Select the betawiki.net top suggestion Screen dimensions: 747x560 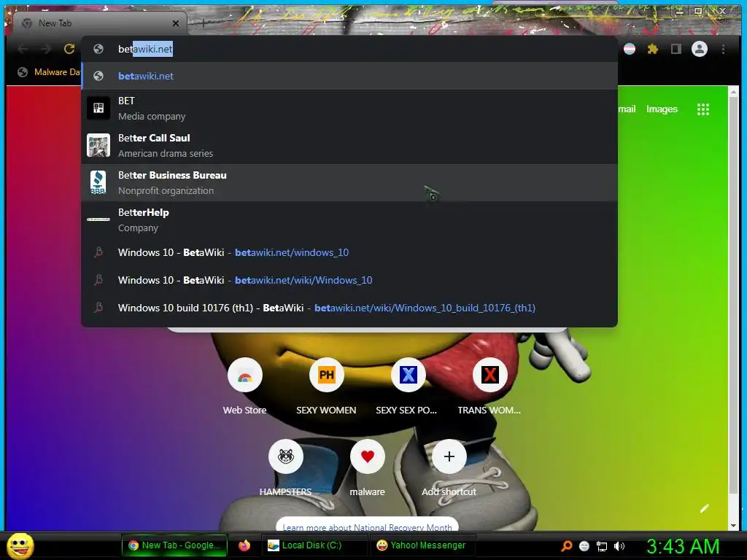pyautogui.click(x=349, y=76)
